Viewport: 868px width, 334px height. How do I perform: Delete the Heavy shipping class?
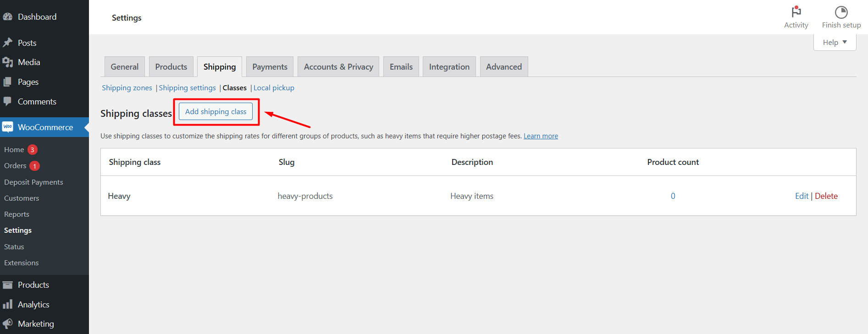[826, 196]
